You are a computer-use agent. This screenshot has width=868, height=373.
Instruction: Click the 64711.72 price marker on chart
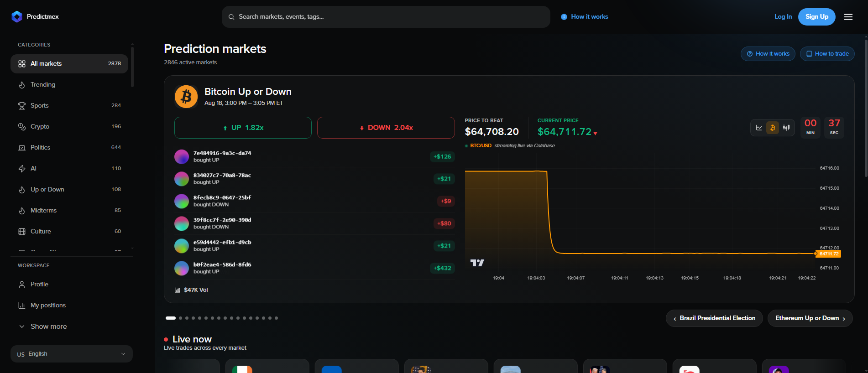(x=829, y=254)
